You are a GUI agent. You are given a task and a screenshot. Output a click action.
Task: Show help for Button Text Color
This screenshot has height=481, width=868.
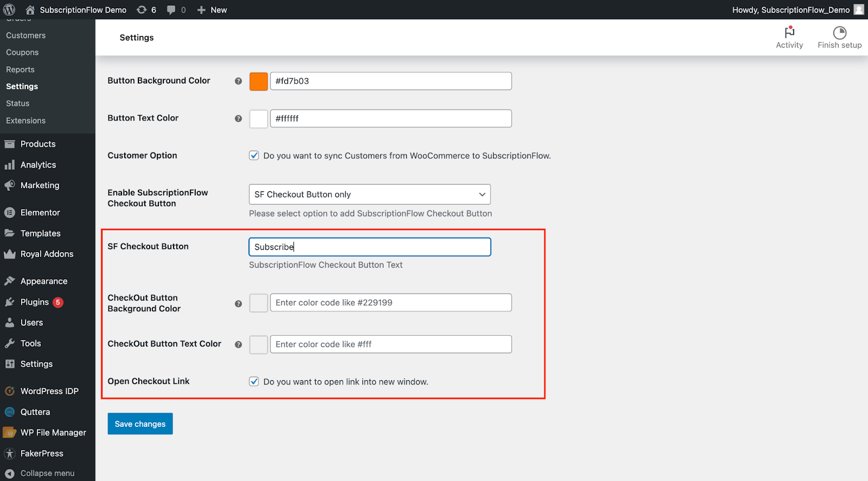click(238, 118)
